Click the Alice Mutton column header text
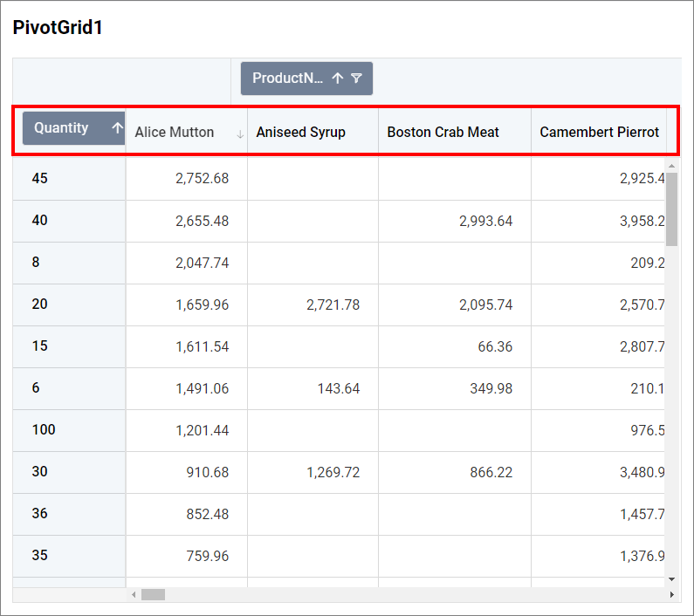The width and height of the screenshot is (694, 616). [x=175, y=133]
